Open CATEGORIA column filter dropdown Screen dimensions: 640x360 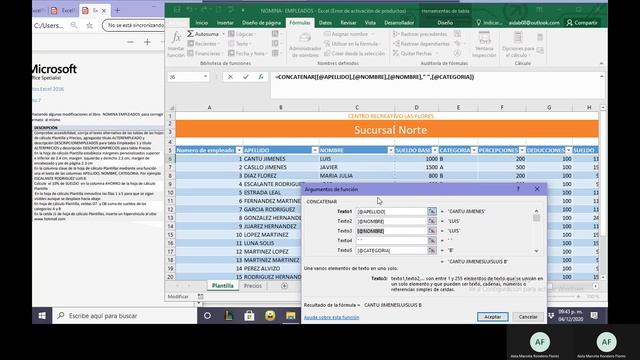[x=474, y=150]
